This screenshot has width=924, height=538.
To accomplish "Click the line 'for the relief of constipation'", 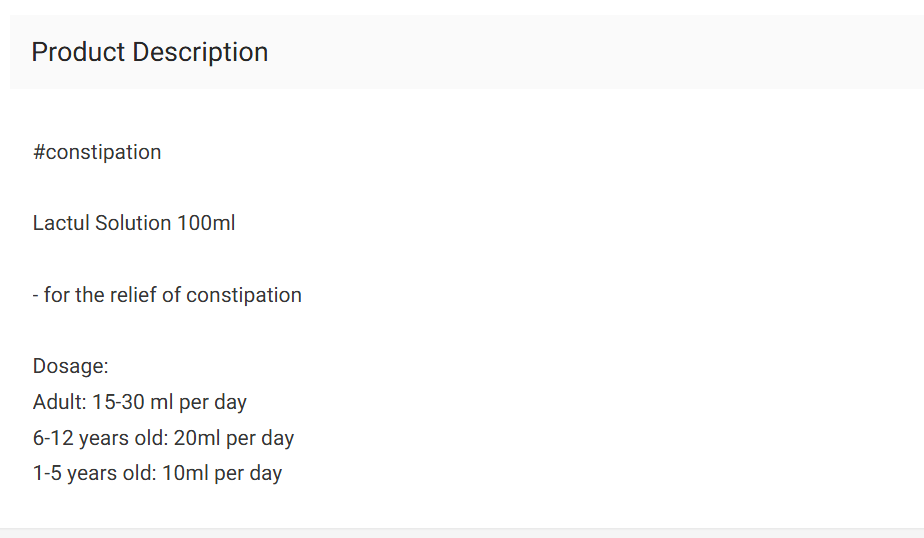I will [x=167, y=295].
